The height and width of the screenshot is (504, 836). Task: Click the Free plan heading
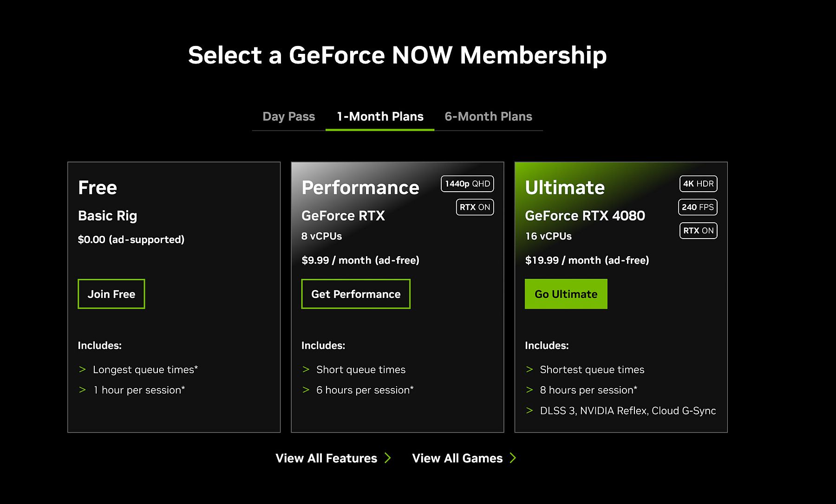click(x=98, y=187)
